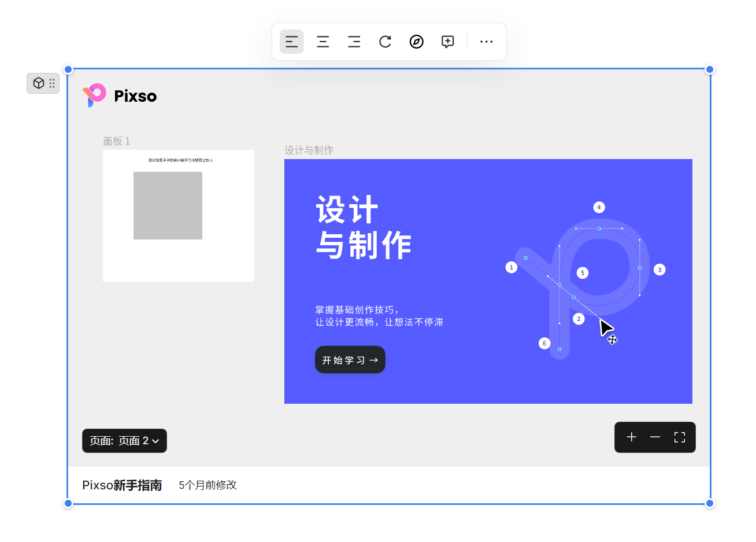Open the 页面: 页面 2 page dropdown

tap(124, 441)
